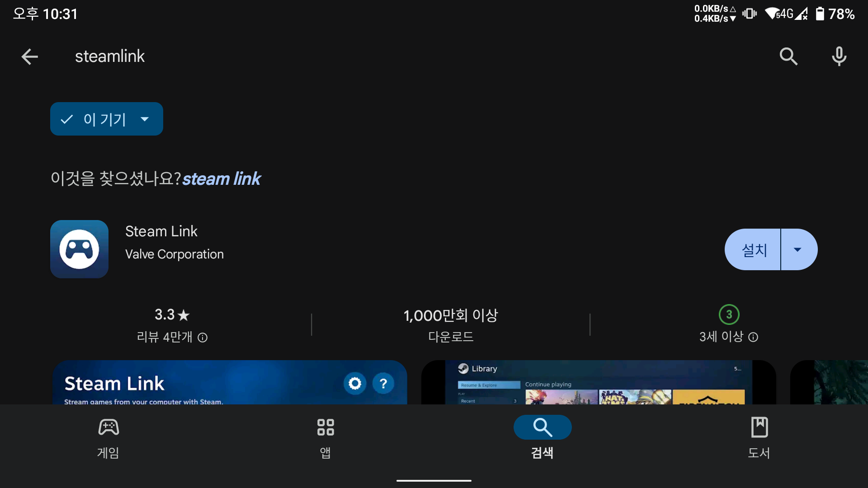Screen dimensions: 868x488
Task: Switch to the 앱 tab
Action: (x=325, y=437)
